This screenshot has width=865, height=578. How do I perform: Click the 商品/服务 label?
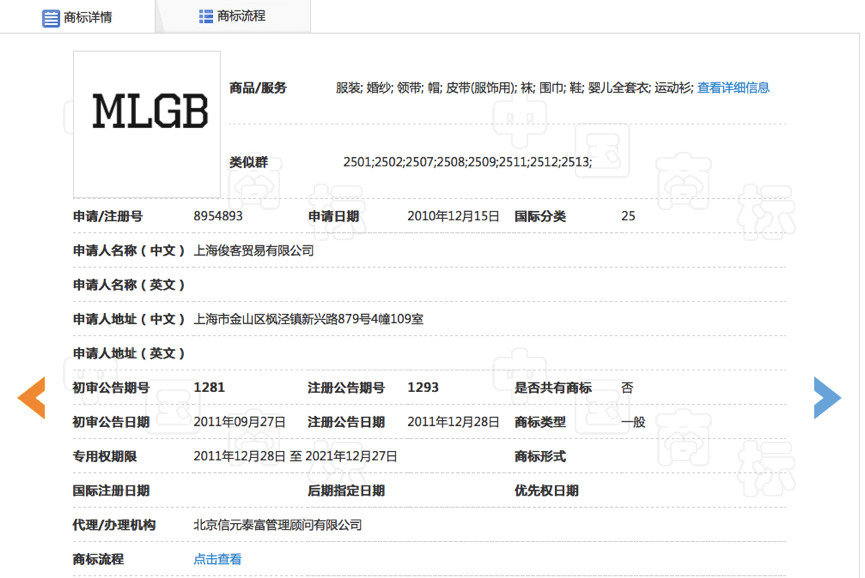click(x=258, y=88)
